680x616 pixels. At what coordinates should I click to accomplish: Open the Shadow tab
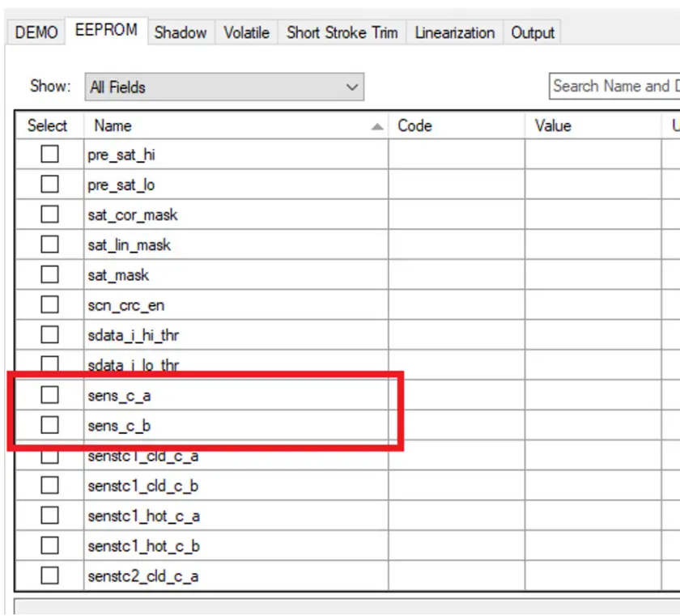point(180,33)
